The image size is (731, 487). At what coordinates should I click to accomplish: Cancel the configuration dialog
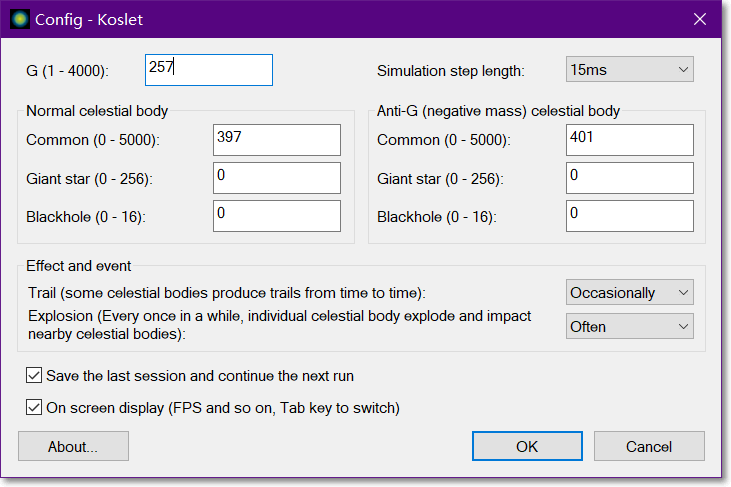pyautogui.click(x=649, y=446)
